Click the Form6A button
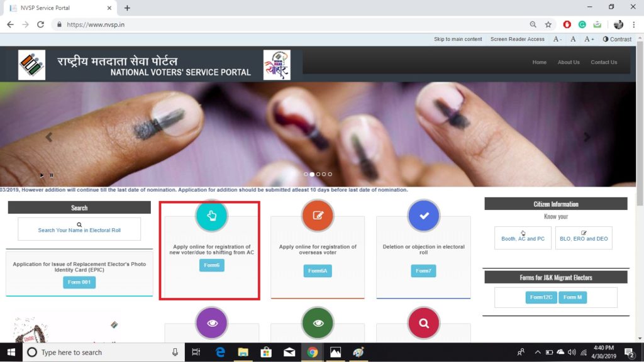This screenshot has width=644, height=362. coord(318,271)
